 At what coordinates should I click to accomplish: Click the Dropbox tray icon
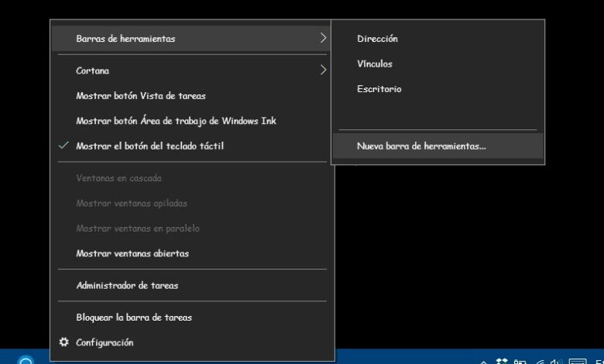pyautogui.click(x=502, y=361)
